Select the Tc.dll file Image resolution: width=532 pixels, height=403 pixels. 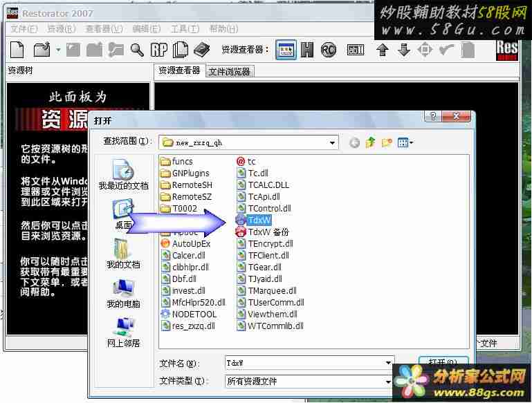(253, 174)
